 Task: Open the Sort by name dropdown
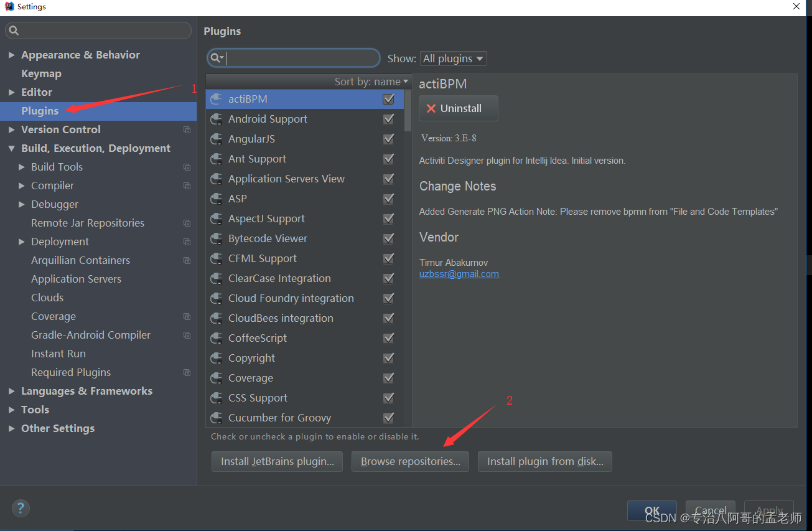pos(371,82)
